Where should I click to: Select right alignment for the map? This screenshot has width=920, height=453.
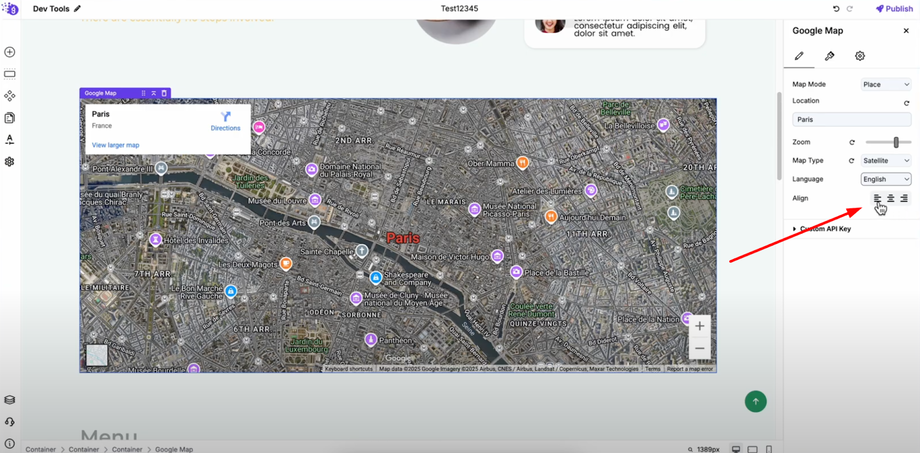[x=904, y=198]
